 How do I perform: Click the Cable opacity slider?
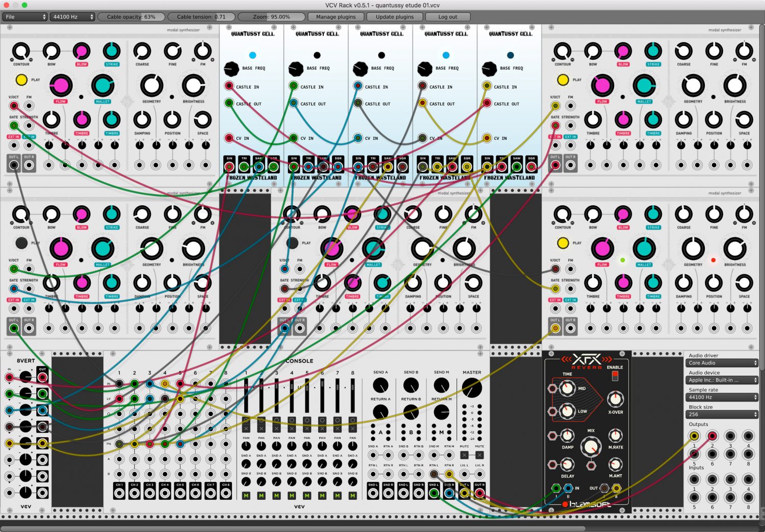pos(131,17)
